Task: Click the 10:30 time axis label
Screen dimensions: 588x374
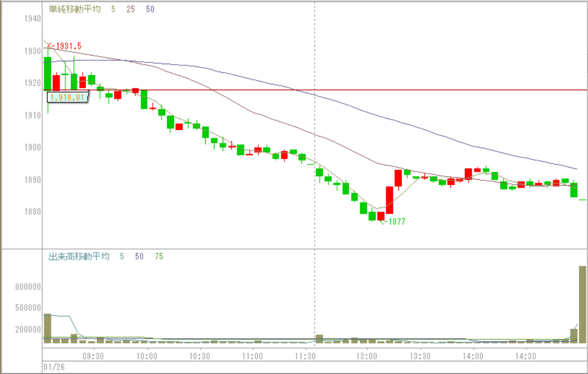Action: 199,356
